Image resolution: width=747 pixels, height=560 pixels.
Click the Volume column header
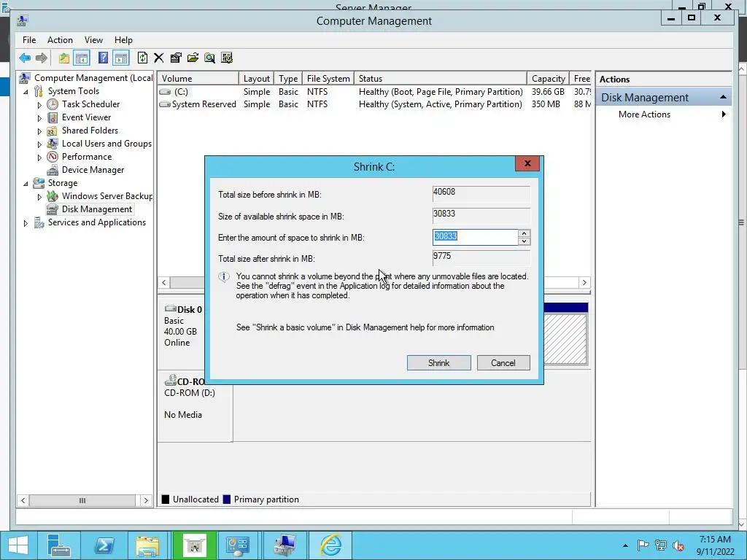click(198, 79)
